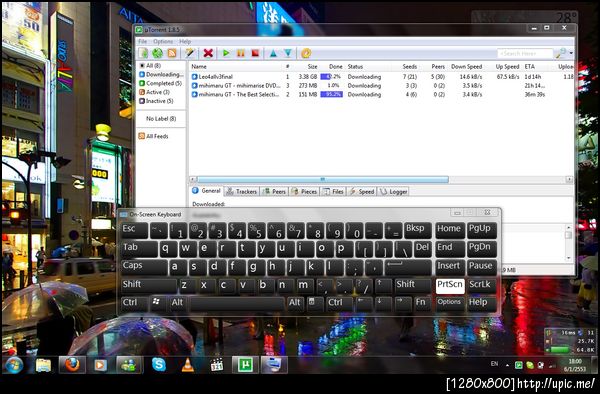Image resolution: width=600 pixels, height=394 pixels.
Task: Select the Downloading category in the sidebar
Action: click(x=161, y=74)
